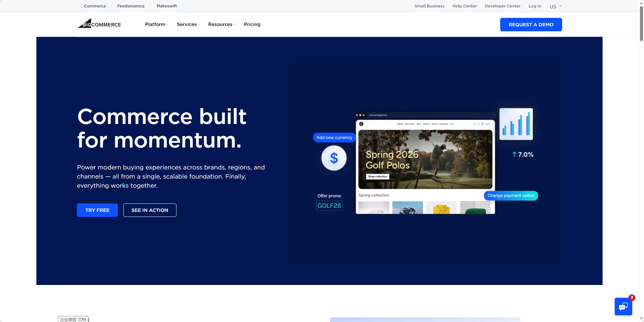644x322 pixels.
Task: Open the Help Center link
Action: point(464,6)
